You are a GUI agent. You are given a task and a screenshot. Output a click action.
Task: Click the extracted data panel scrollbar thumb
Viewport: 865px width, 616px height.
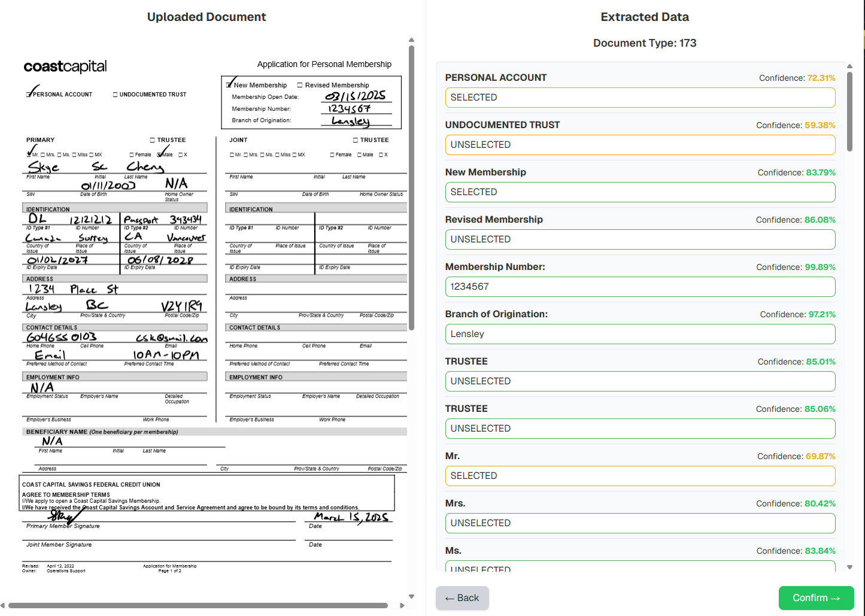(849, 111)
